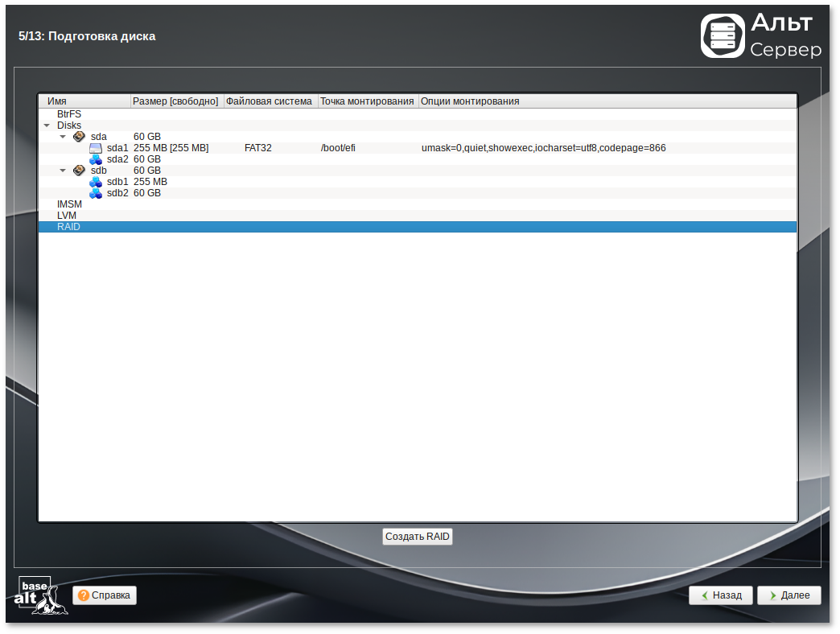Screen dimensions: 840x634
Task: Collapse the Disks tree node
Action: point(47,126)
